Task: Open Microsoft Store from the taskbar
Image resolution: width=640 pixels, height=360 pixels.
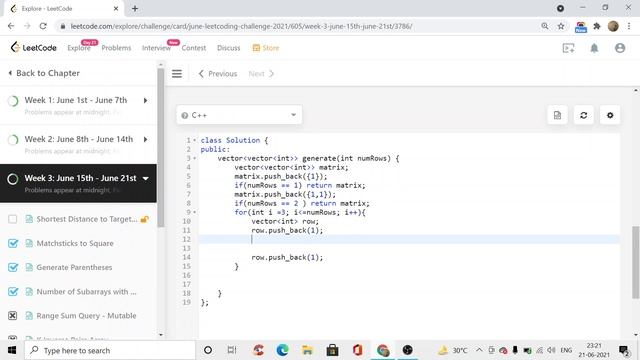Action: click(x=332, y=350)
